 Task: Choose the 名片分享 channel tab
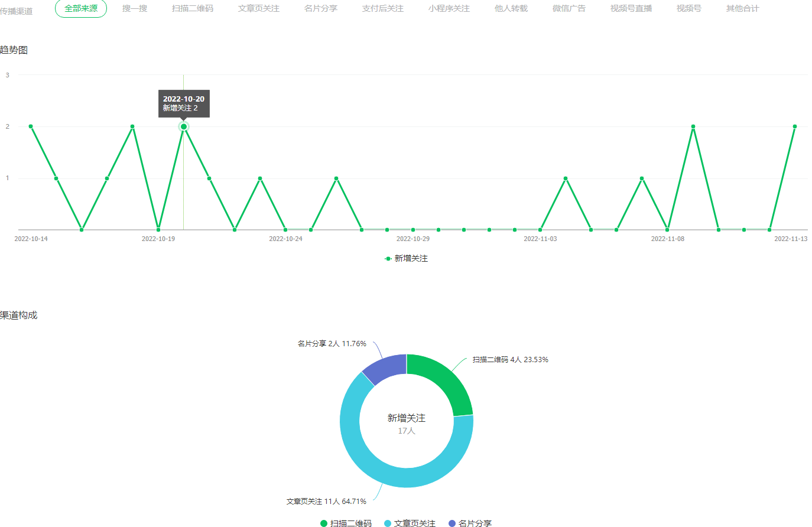click(321, 8)
